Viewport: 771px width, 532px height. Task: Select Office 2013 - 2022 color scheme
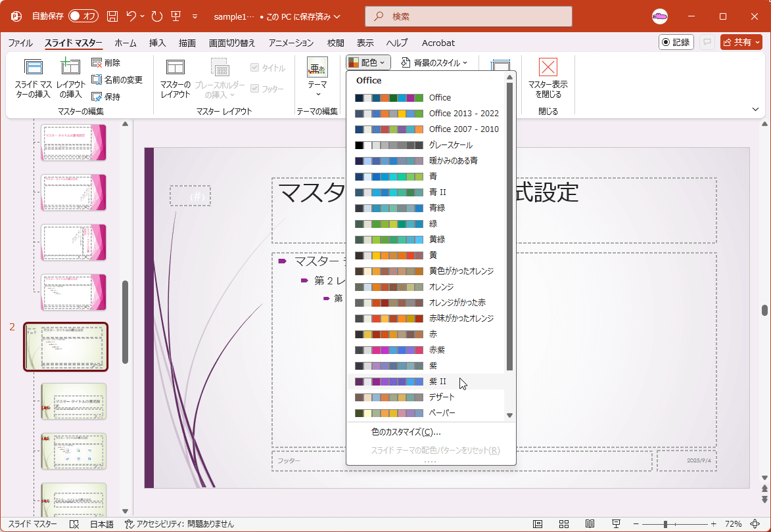(x=425, y=114)
